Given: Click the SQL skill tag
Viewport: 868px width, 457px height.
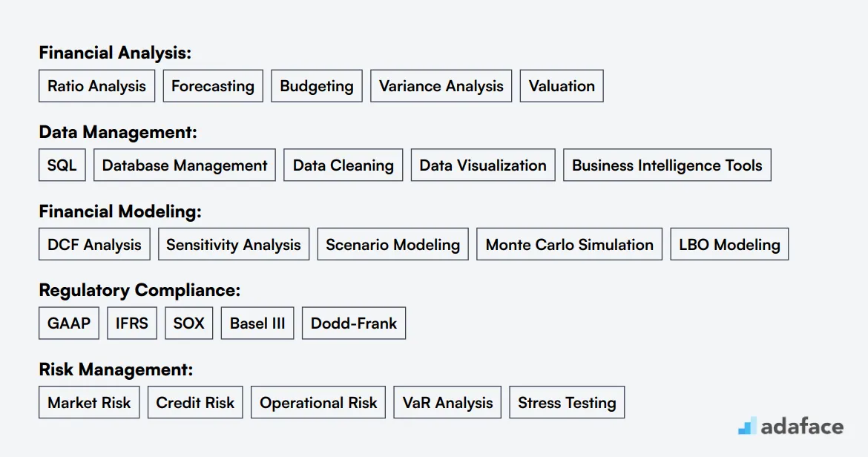Looking at the screenshot, I should pos(62,165).
